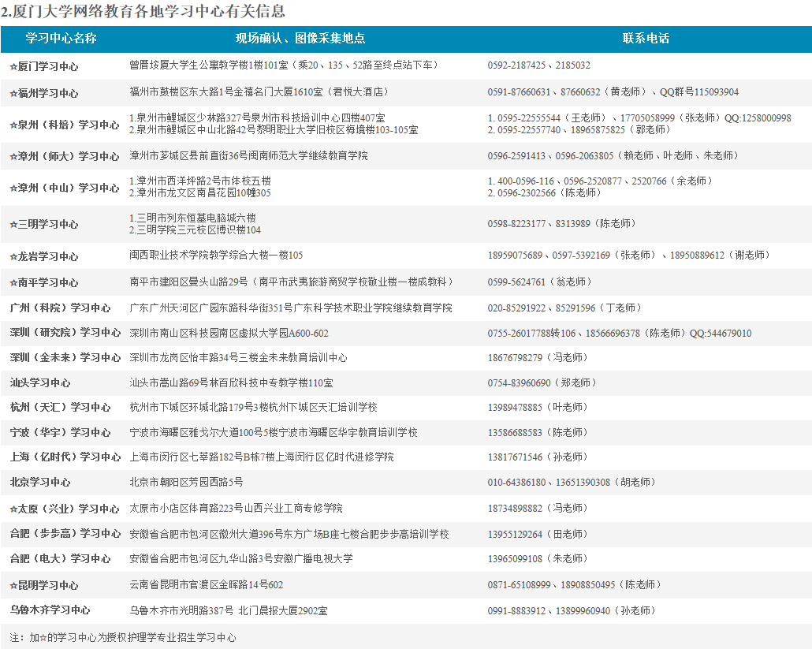The height and width of the screenshot is (649, 812).
Task: Click address 汕头市嵩山路69号林百欣科技中专教学楼110室
Action: (x=232, y=383)
